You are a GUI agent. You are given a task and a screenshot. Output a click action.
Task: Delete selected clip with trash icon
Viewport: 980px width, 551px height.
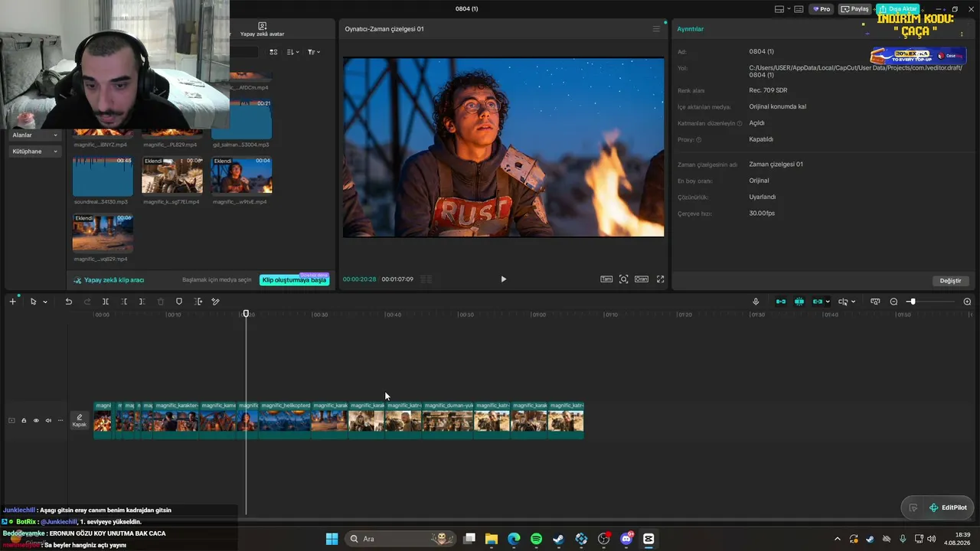point(161,302)
